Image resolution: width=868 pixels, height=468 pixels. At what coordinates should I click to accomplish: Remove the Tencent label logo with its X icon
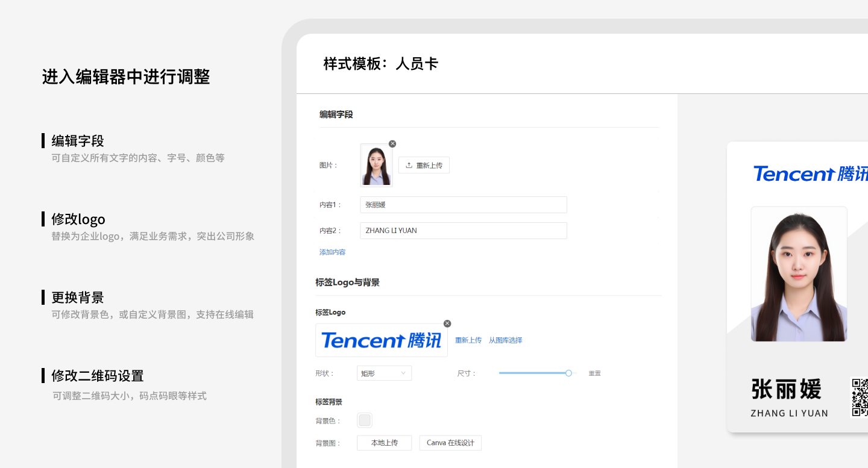click(447, 323)
